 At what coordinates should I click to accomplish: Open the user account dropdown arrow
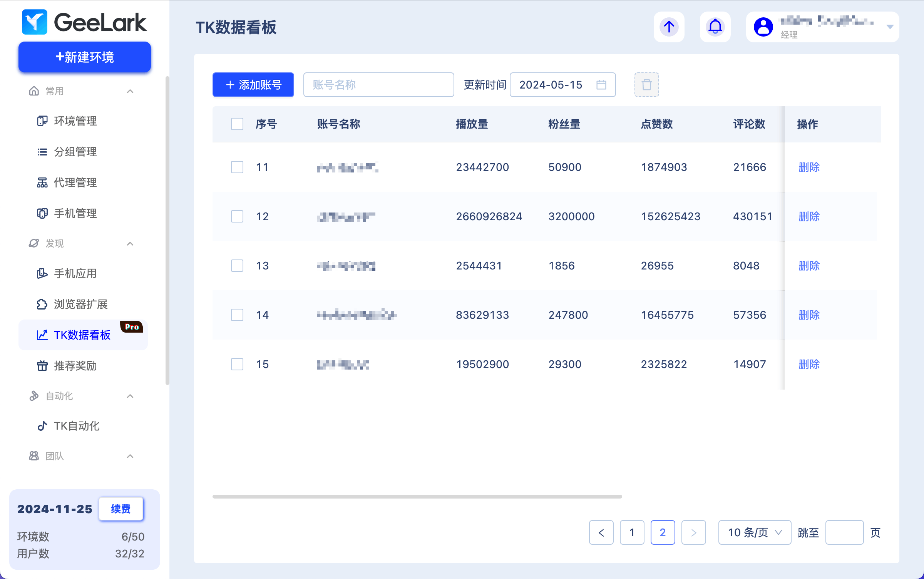point(890,27)
